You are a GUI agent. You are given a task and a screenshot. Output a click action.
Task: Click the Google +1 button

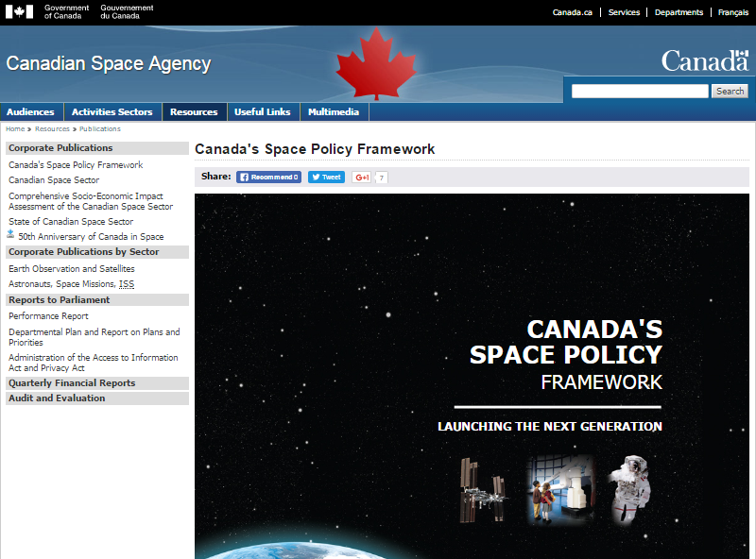[x=362, y=178]
